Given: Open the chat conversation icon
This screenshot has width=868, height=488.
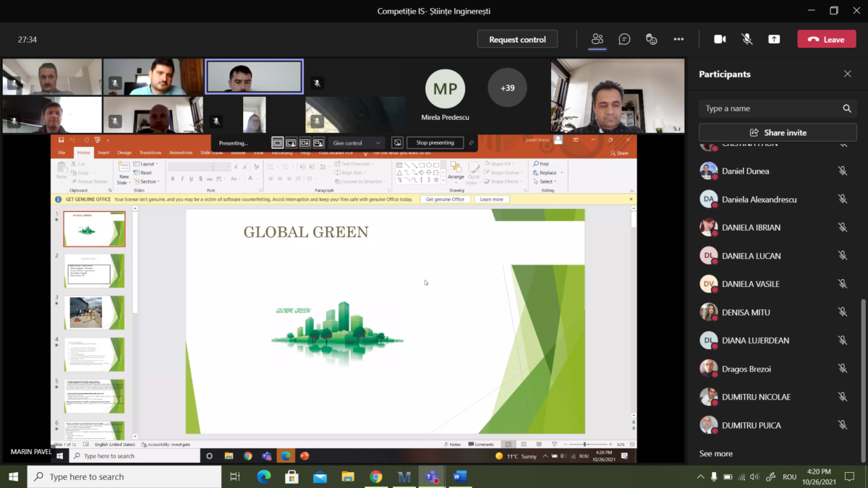Looking at the screenshot, I should pyautogui.click(x=624, y=39).
